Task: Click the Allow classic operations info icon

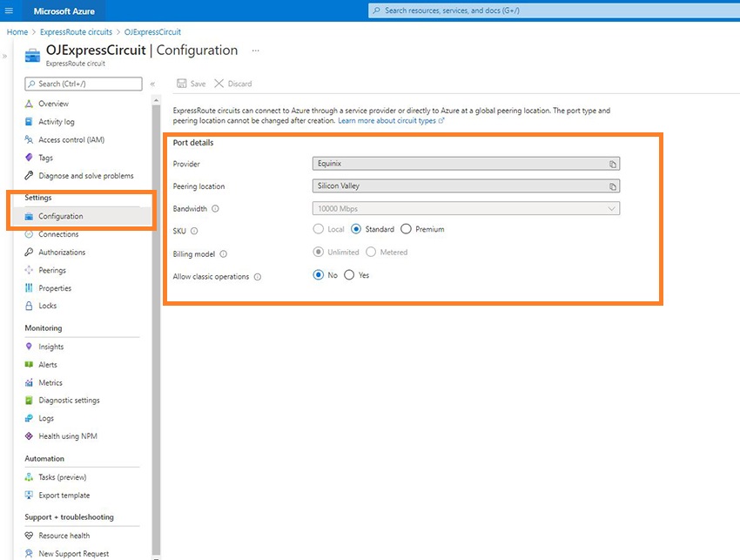Action: [258, 276]
